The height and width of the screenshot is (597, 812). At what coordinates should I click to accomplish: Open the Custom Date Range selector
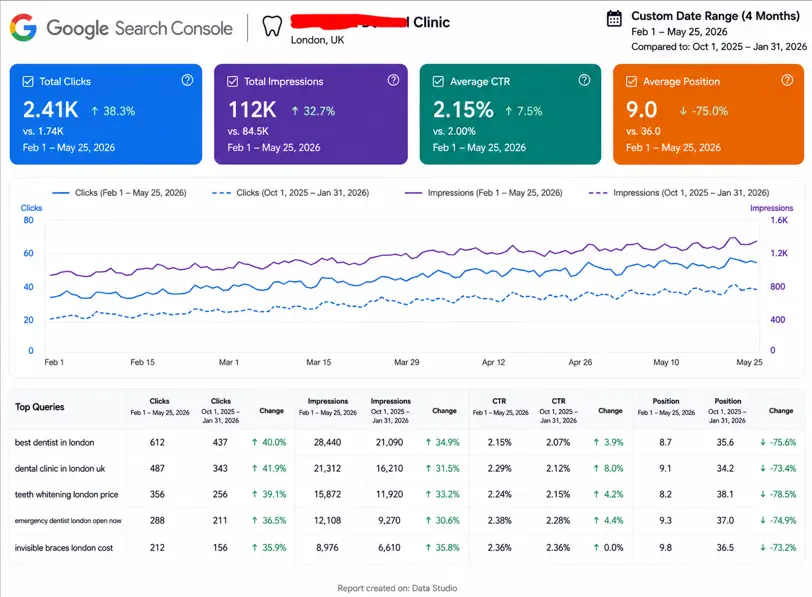coord(715,16)
